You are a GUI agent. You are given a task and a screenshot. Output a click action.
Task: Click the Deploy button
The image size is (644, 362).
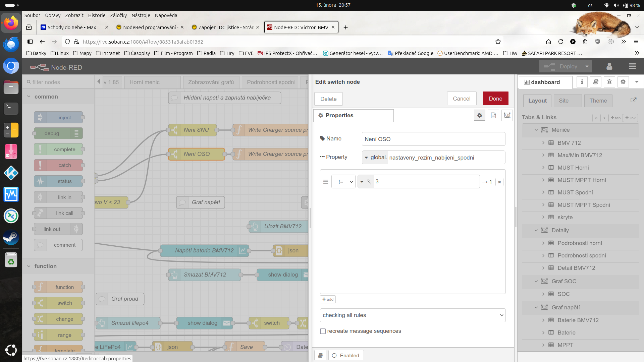pos(561,66)
